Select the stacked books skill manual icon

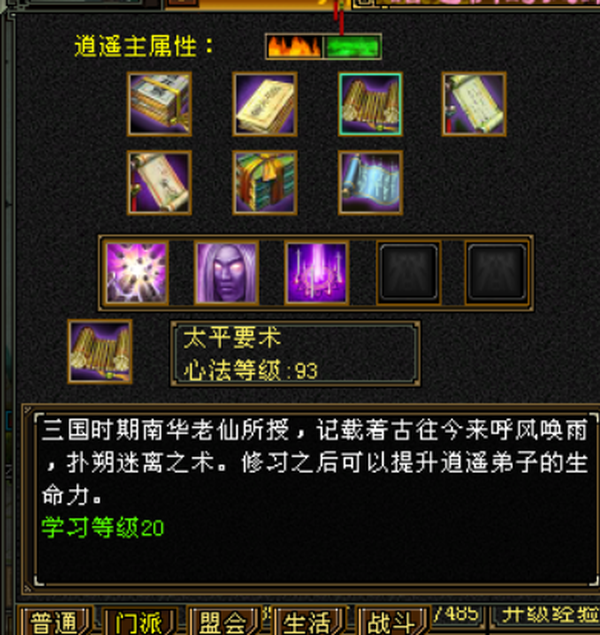pyautogui.click(x=159, y=104)
